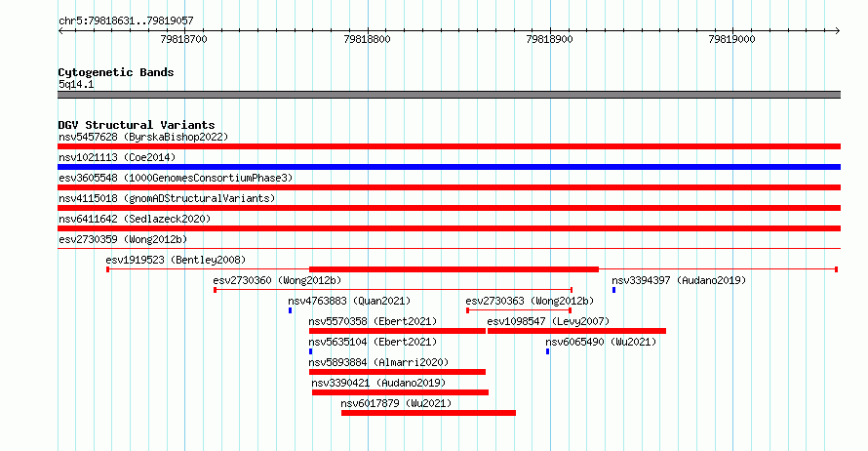
Task: Click the thick red segment of esv1919523
Action: pyautogui.click(x=454, y=269)
